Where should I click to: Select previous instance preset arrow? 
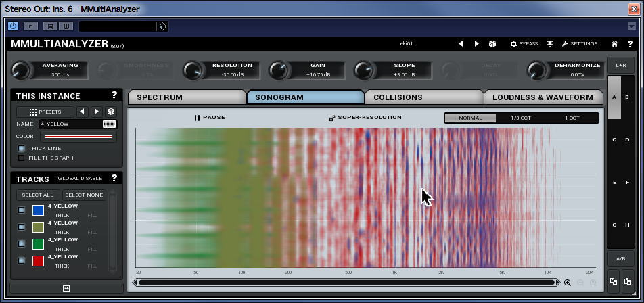point(83,112)
